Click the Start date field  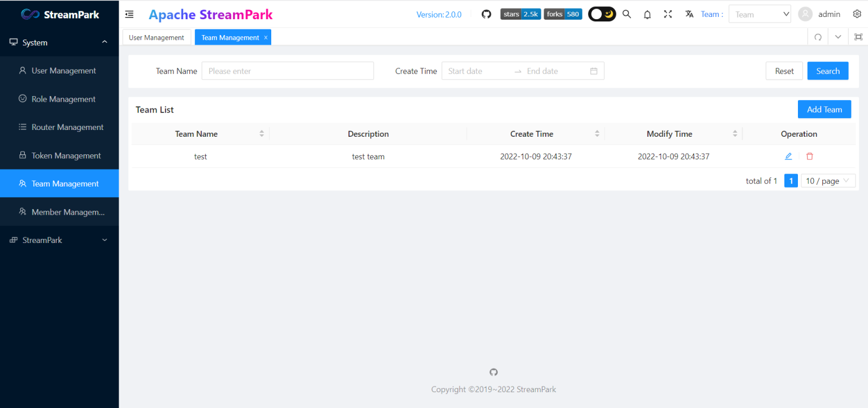pyautogui.click(x=478, y=71)
